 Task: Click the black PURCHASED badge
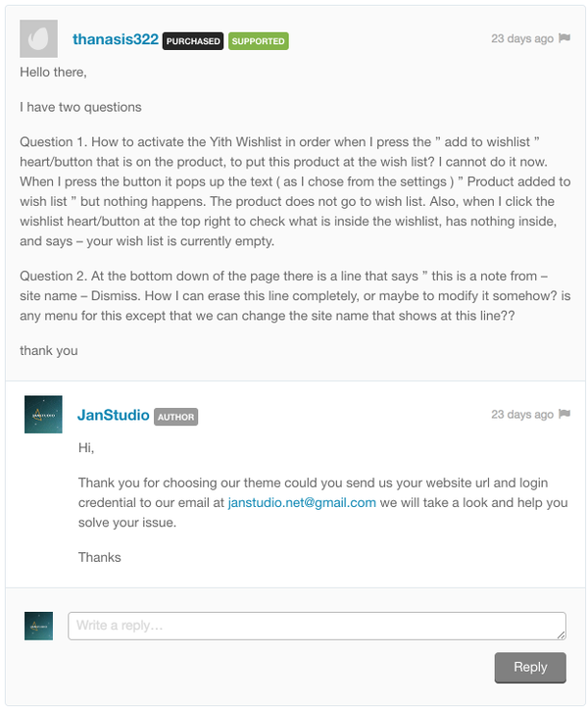point(193,41)
